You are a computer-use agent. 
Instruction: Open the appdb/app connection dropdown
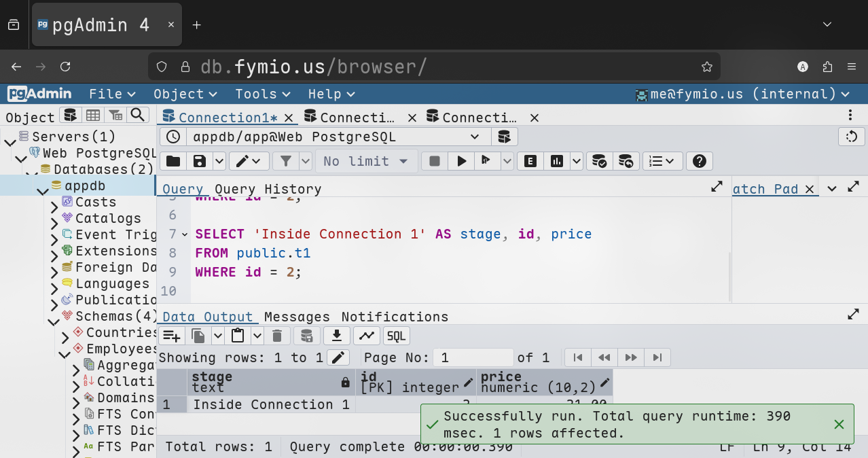click(474, 137)
